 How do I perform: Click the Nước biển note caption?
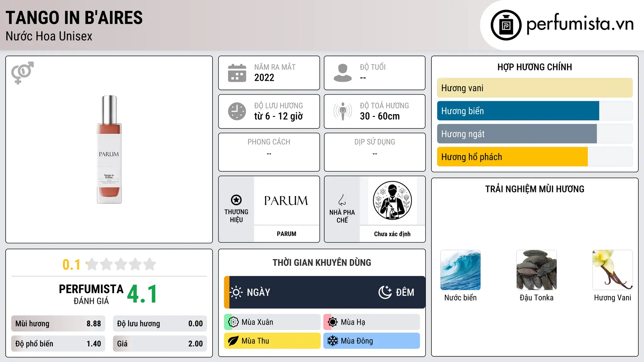click(x=460, y=298)
